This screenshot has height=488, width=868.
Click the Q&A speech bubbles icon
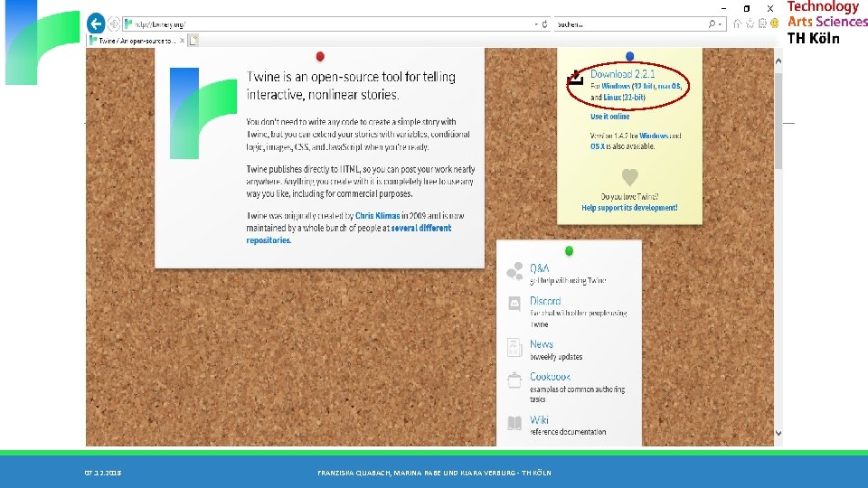point(514,271)
